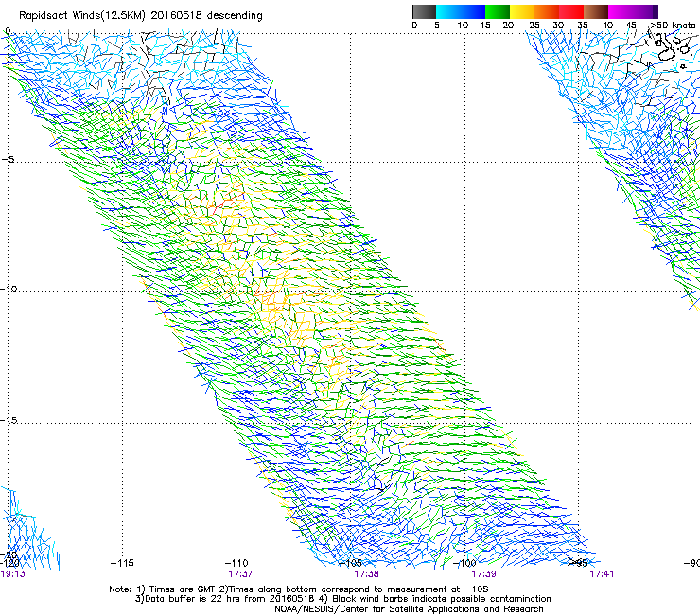Click the gray 0-5 knots color swatch

424,11
